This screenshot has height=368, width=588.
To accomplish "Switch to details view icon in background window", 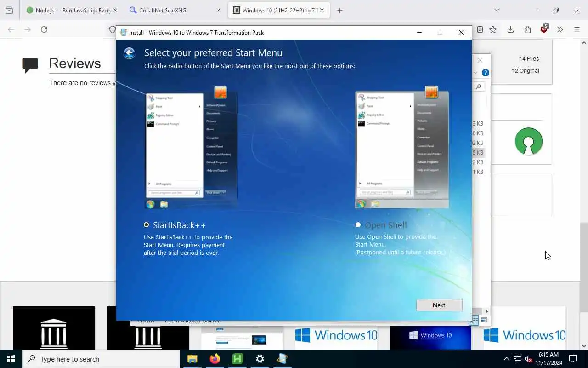I will pos(475,320).
